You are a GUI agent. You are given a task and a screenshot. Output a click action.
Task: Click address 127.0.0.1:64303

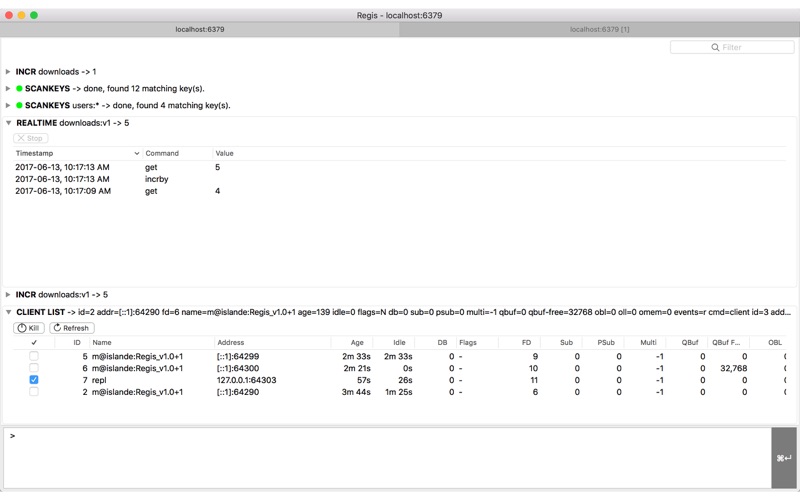click(246, 381)
